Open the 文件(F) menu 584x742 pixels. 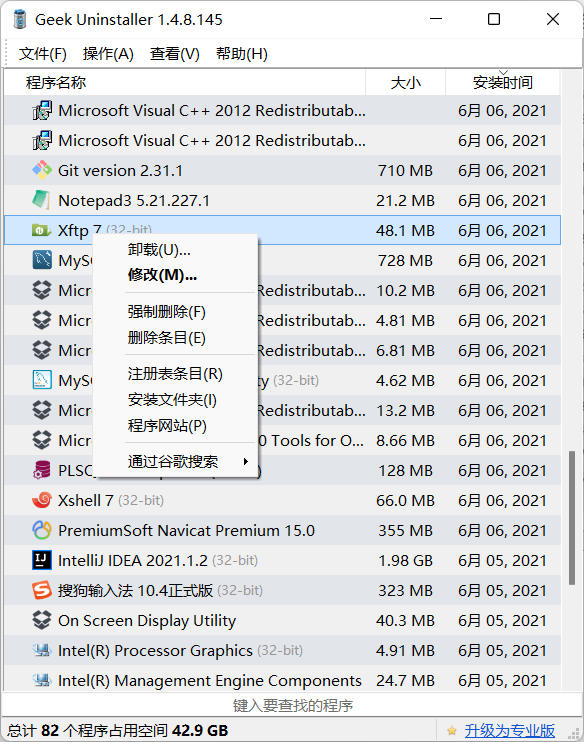click(43, 53)
